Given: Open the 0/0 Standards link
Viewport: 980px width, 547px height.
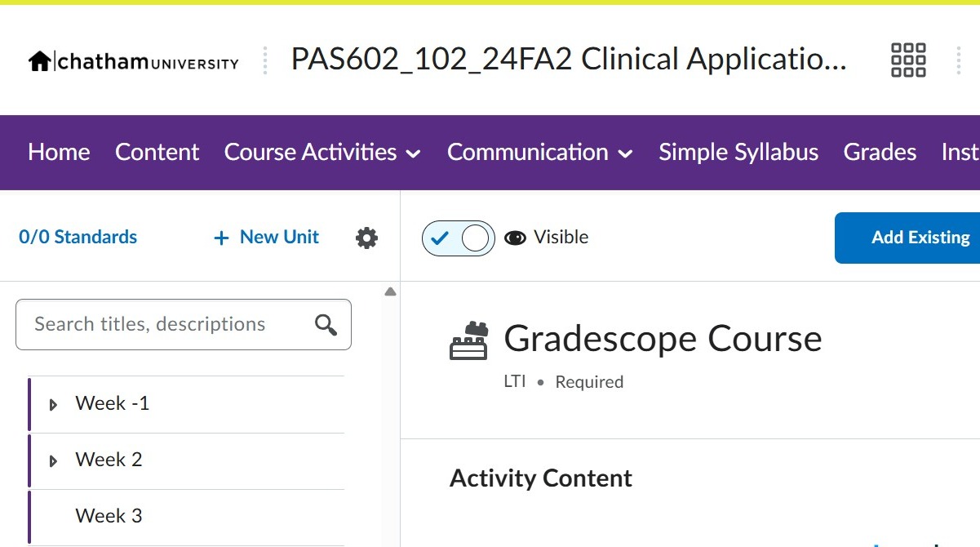Looking at the screenshot, I should tap(78, 238).
